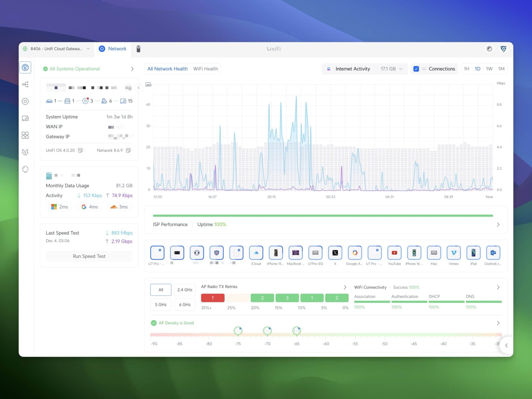Open Network 8.6.9 release notes icon

128,150
